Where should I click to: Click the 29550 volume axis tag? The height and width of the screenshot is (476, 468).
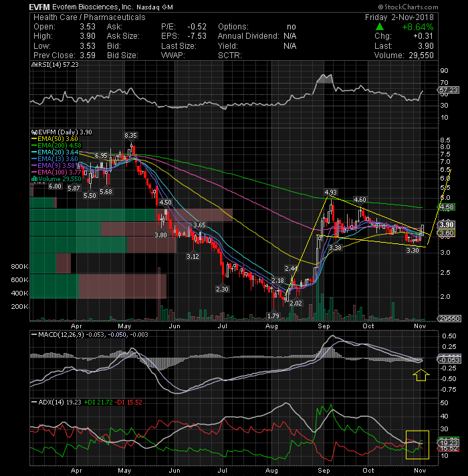[449, 318]
